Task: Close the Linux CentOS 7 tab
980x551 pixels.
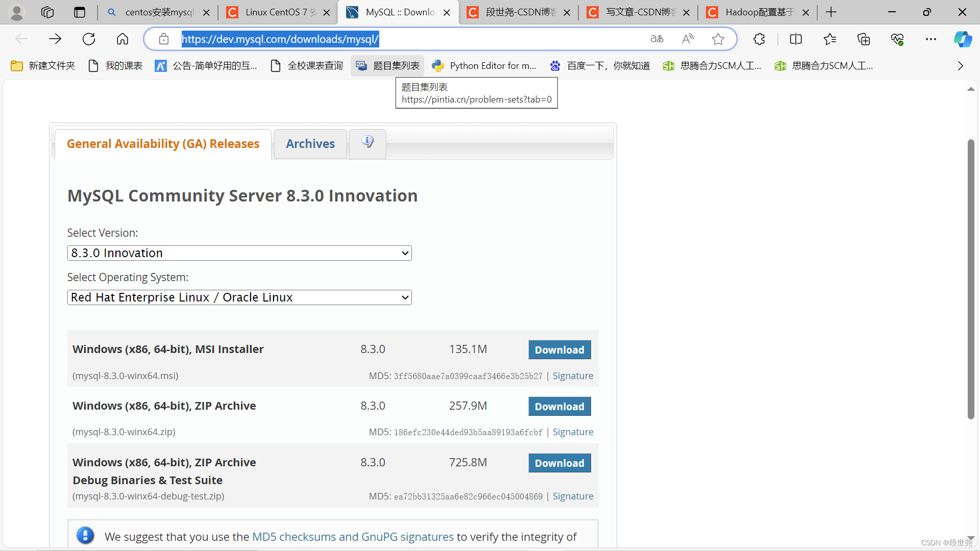Action: click(327, 12)
